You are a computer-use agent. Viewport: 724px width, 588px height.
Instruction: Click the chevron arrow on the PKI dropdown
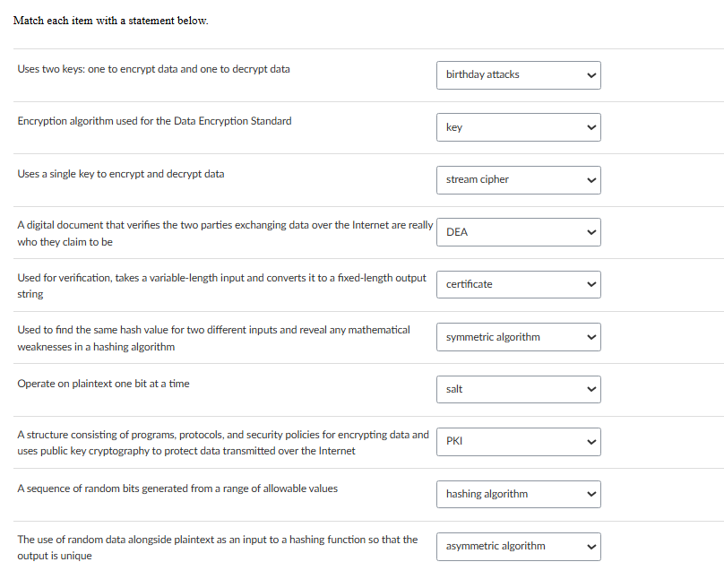590,442
